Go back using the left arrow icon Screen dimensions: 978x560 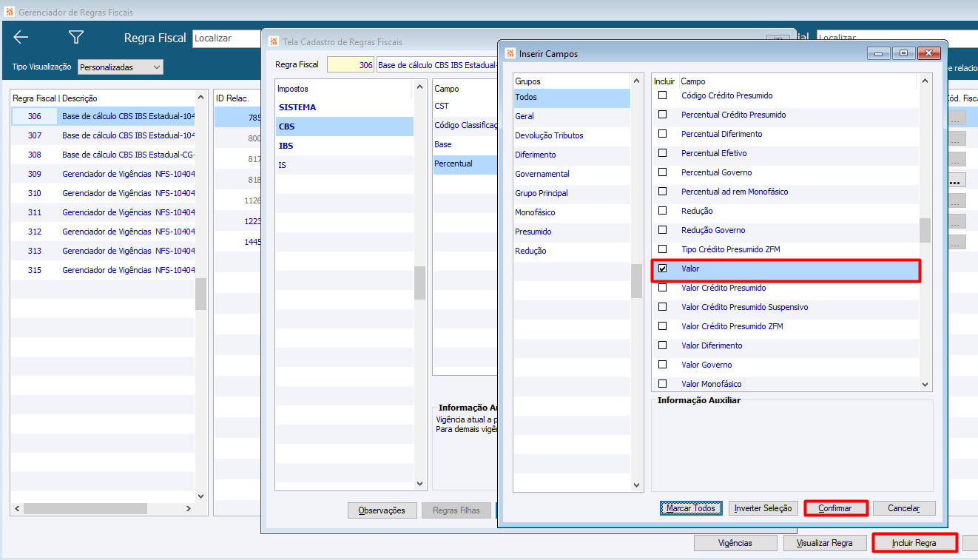point(21,38)
